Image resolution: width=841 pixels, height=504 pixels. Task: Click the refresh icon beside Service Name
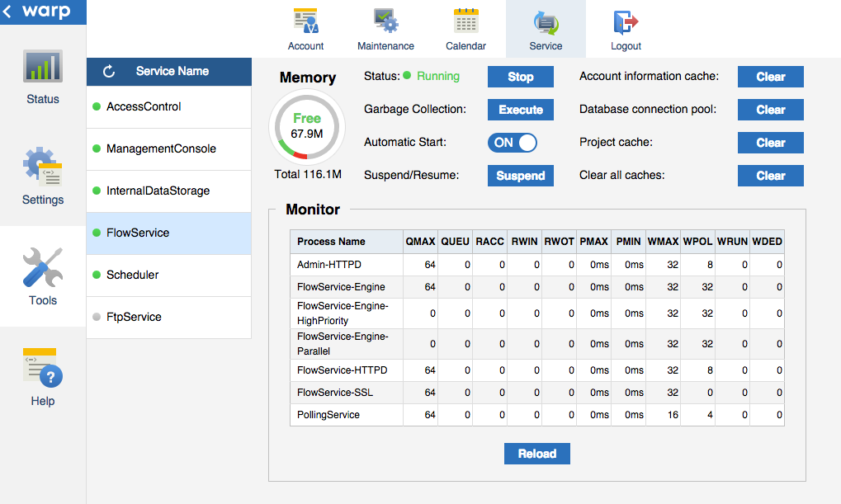pos(109,72)
